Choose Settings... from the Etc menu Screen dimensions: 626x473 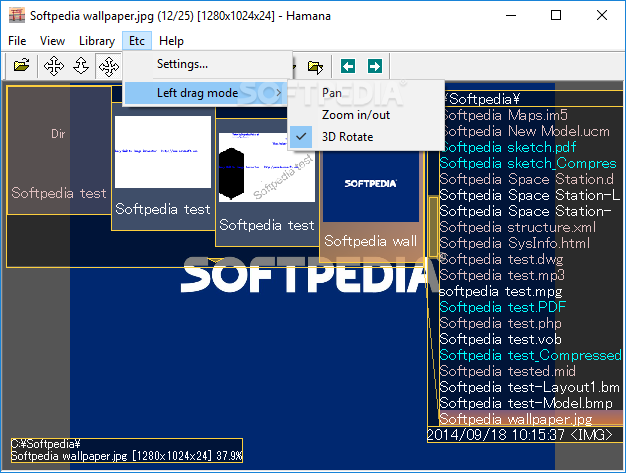click(x=208, y=64)
